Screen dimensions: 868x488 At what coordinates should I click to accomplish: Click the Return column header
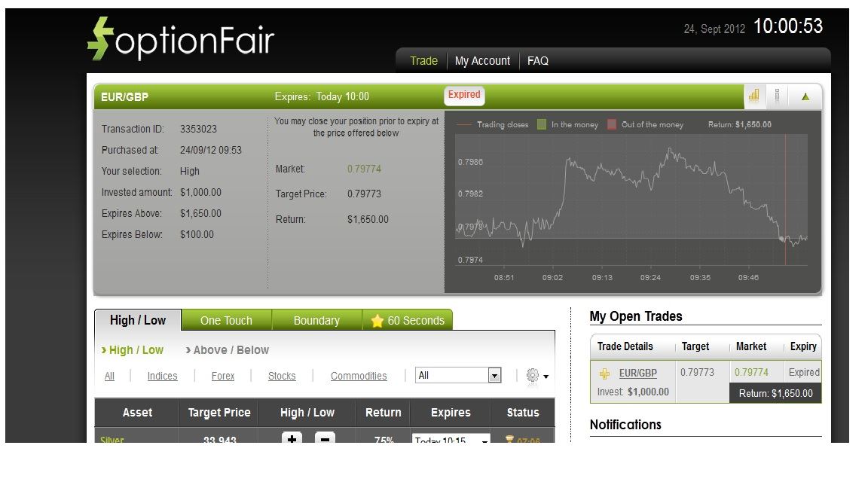point(383,412)
